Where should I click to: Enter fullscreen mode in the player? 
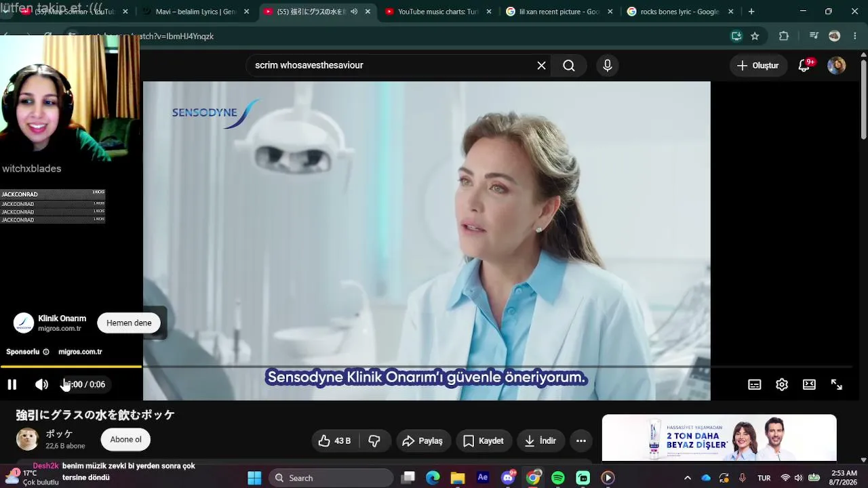click(x=837, y=384)
